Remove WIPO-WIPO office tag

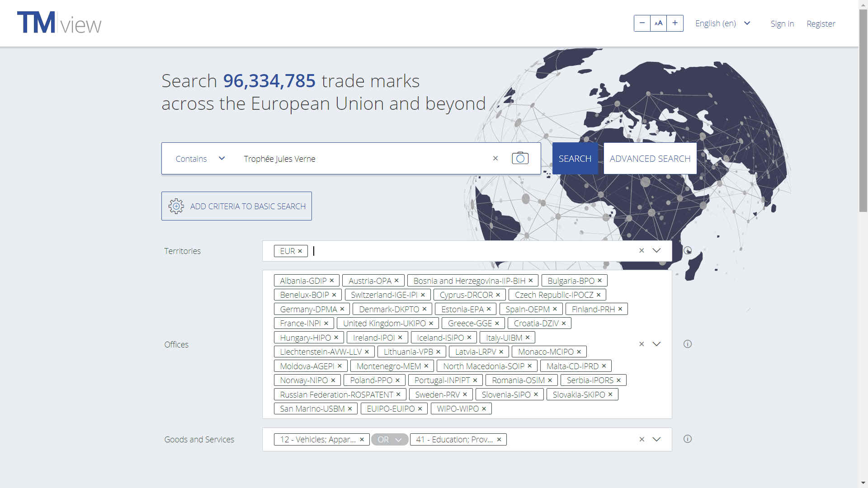(484, 409)
